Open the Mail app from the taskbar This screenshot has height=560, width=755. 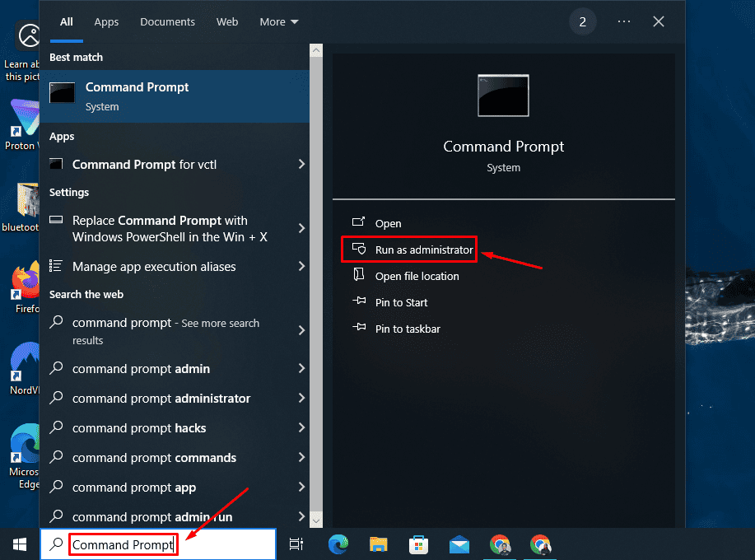[x=459, y=545]
